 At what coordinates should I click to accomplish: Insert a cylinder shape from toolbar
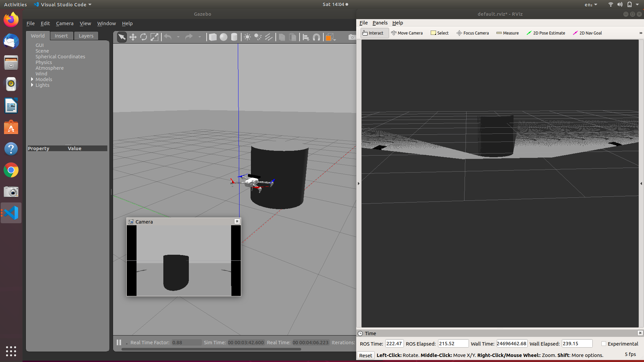[x=234, y=37]
